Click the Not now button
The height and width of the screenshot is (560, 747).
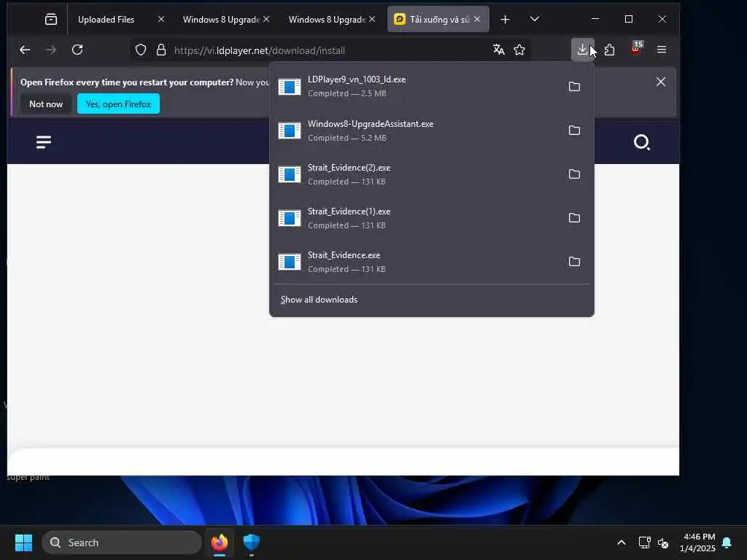click(46, 104)
